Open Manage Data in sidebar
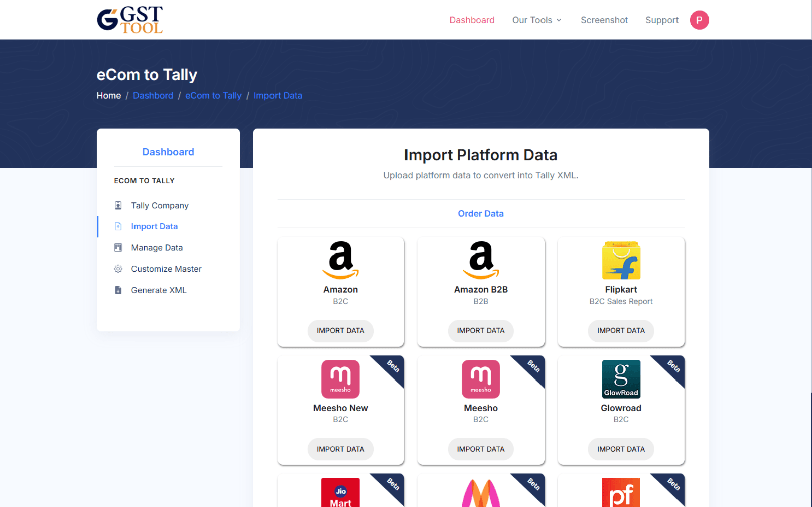This screenshot has width=812, height=507. [x=157, y=247]
